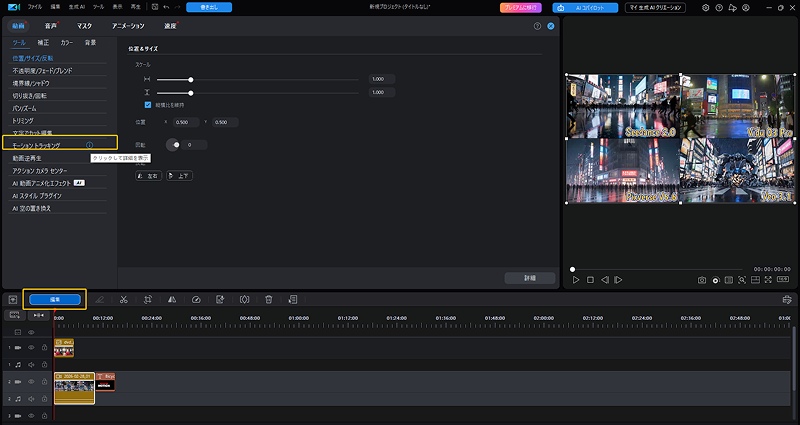Toggle visibility eye of video track 1

click(31, 347)
